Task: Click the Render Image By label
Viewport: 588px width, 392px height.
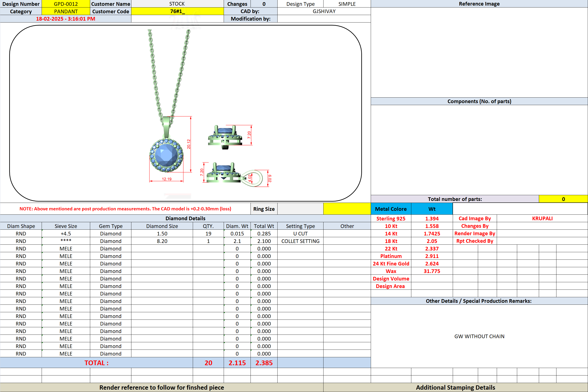Action: pos(475,234)
